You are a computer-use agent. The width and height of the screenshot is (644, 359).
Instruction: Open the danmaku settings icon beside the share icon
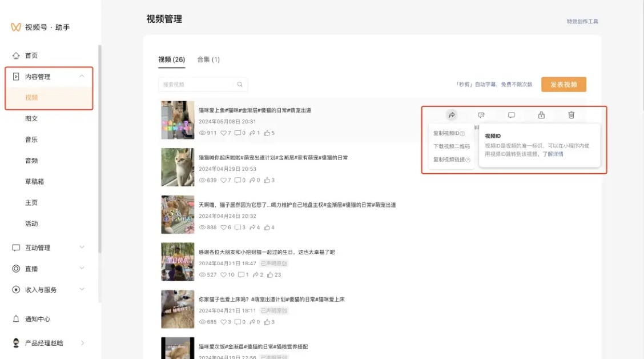click(481, 115)
